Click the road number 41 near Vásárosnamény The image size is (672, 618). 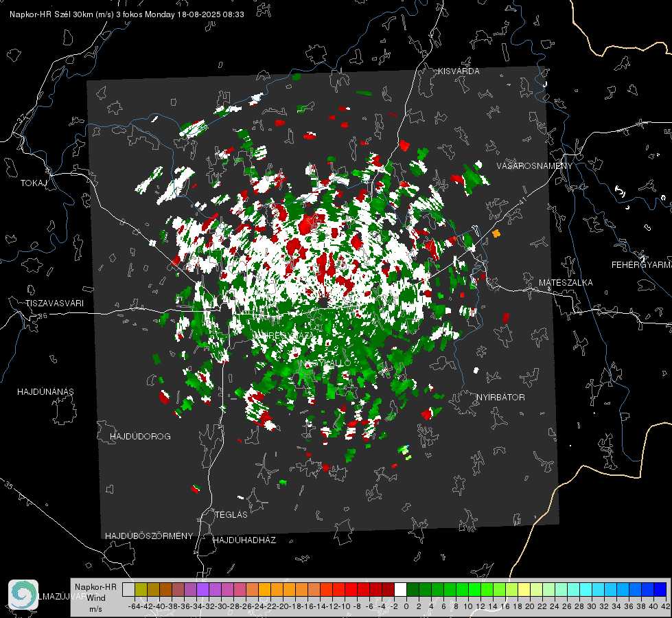(522, 201)
